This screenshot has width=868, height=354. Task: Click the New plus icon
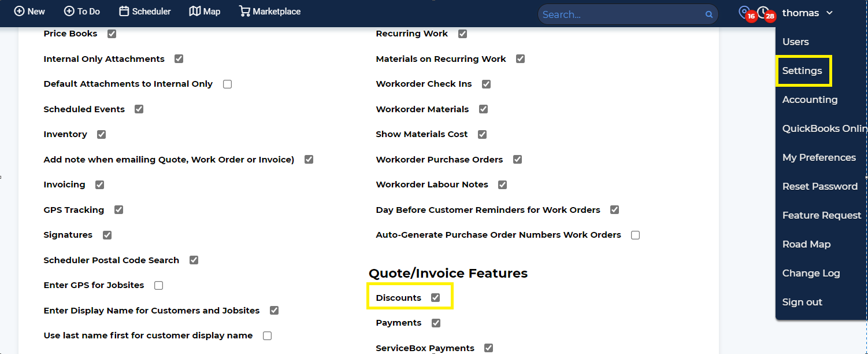point(19,12)
